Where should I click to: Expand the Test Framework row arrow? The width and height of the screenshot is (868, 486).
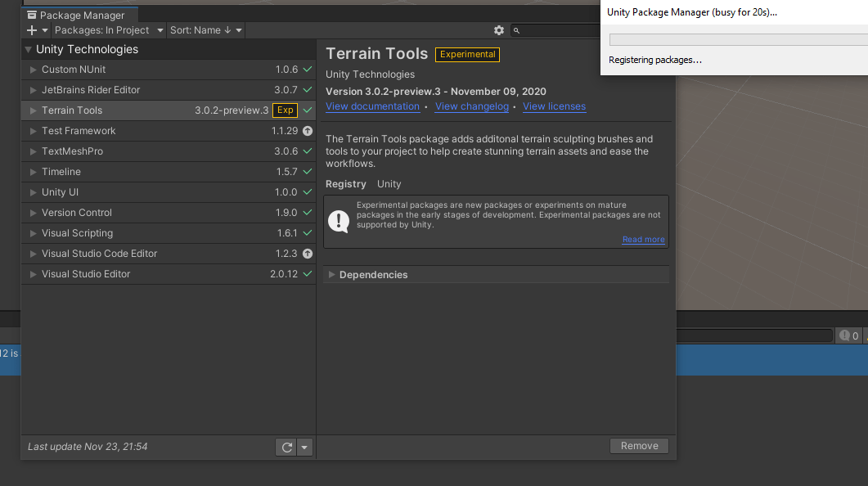point(34,131)
